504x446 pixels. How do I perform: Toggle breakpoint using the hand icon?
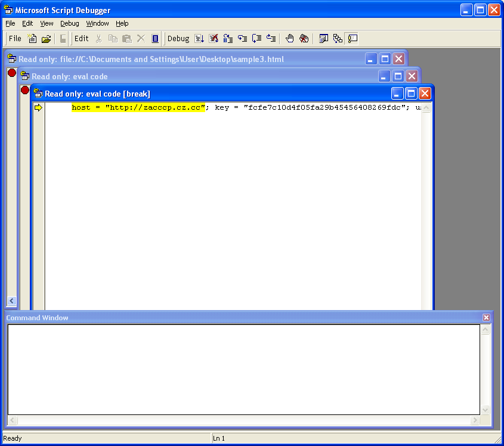(290, 39)
